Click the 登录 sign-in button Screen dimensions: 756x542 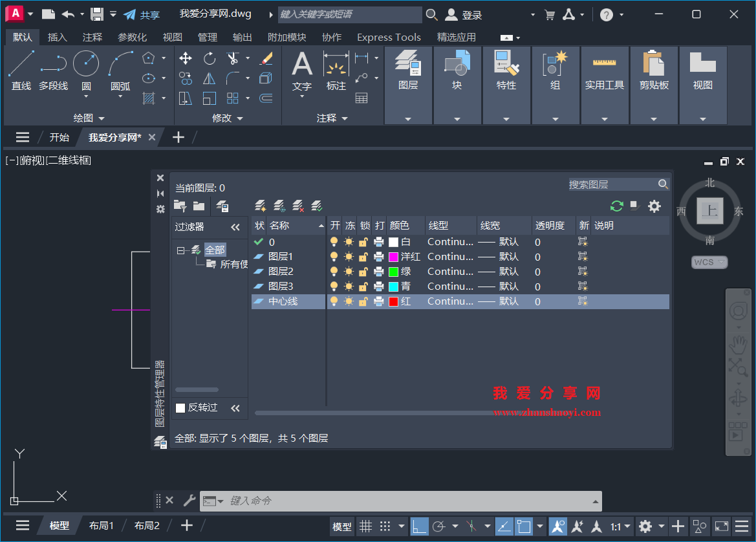coord(463,15)
